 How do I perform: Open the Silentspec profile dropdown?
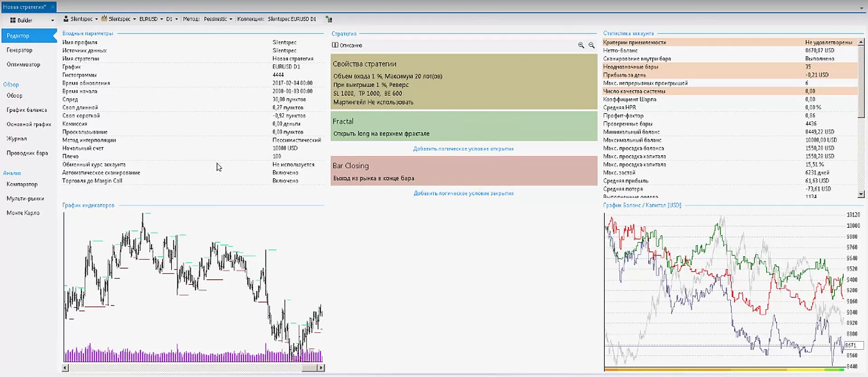click(96, 19)
